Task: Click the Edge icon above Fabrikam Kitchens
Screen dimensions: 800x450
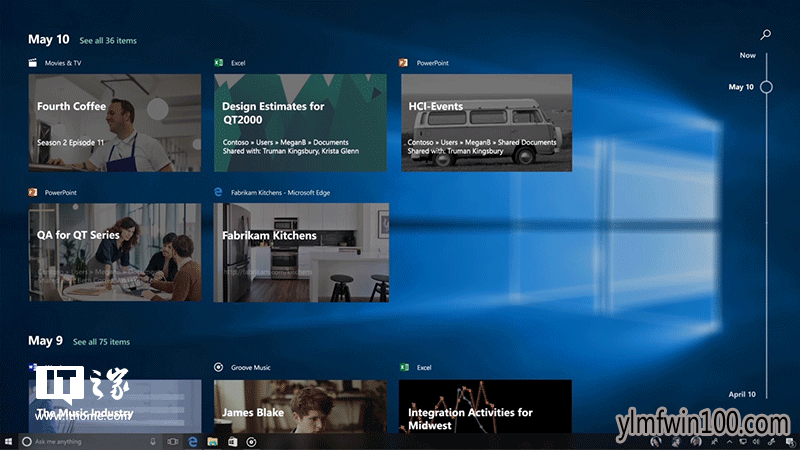Action: click(x=218, y=192)
